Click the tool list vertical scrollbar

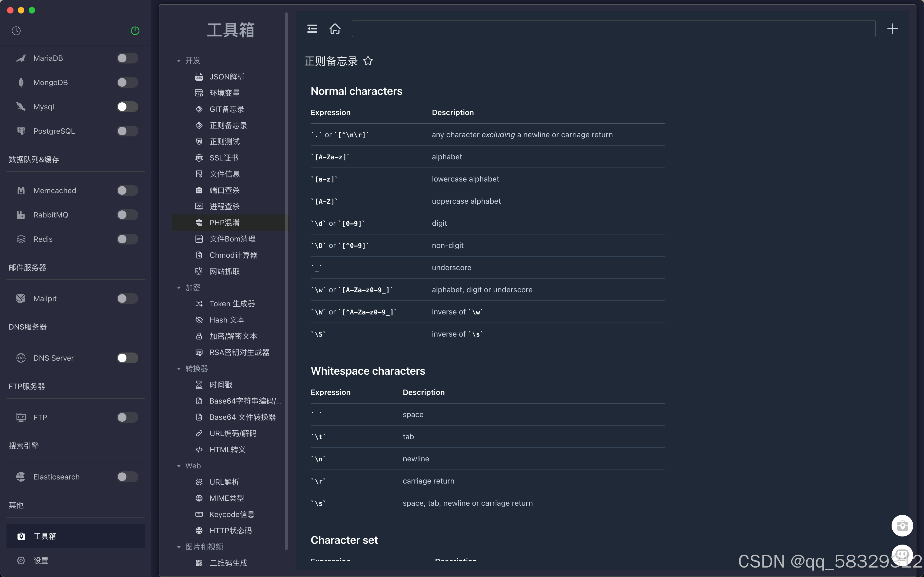[286, 281]
